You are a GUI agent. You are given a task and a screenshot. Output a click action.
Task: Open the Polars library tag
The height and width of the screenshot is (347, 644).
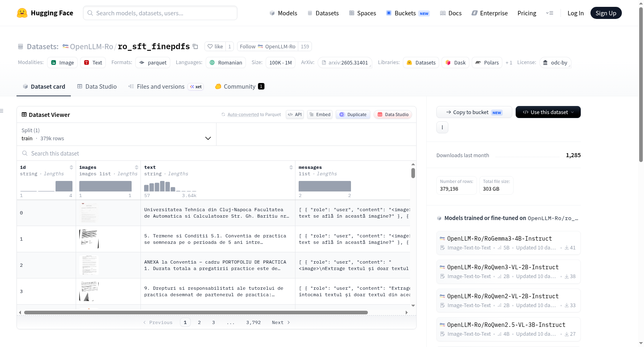point(487,62)
